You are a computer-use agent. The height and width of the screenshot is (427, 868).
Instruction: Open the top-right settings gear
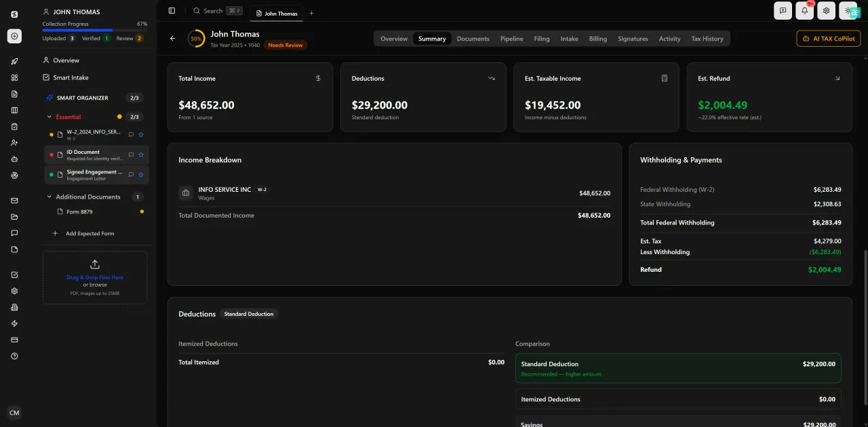[826, 11]
